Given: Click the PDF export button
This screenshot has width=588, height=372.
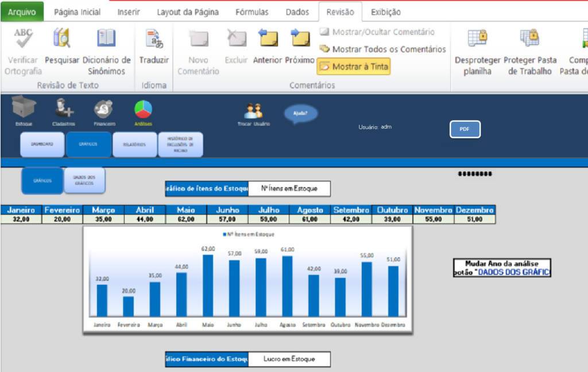Looking at the screenshot, I should pyautogui.click(x=465, y=129).
